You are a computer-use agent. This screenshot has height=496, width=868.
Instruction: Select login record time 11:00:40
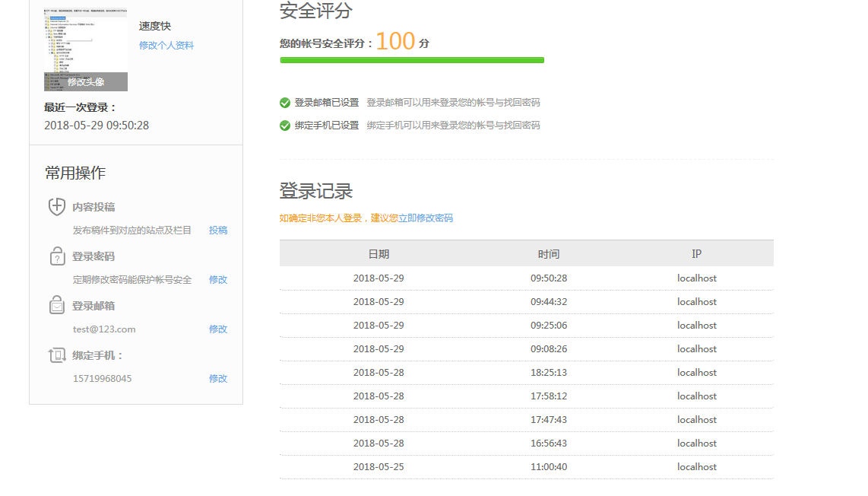coord(549,466)
